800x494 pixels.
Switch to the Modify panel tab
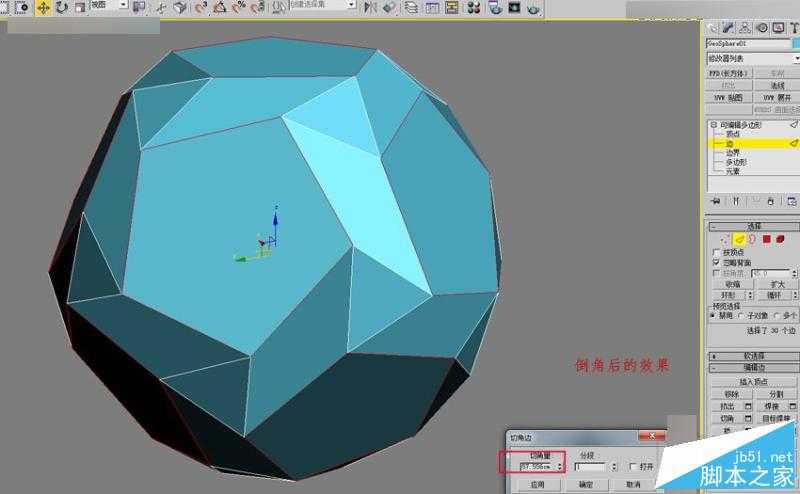[728, 29]
